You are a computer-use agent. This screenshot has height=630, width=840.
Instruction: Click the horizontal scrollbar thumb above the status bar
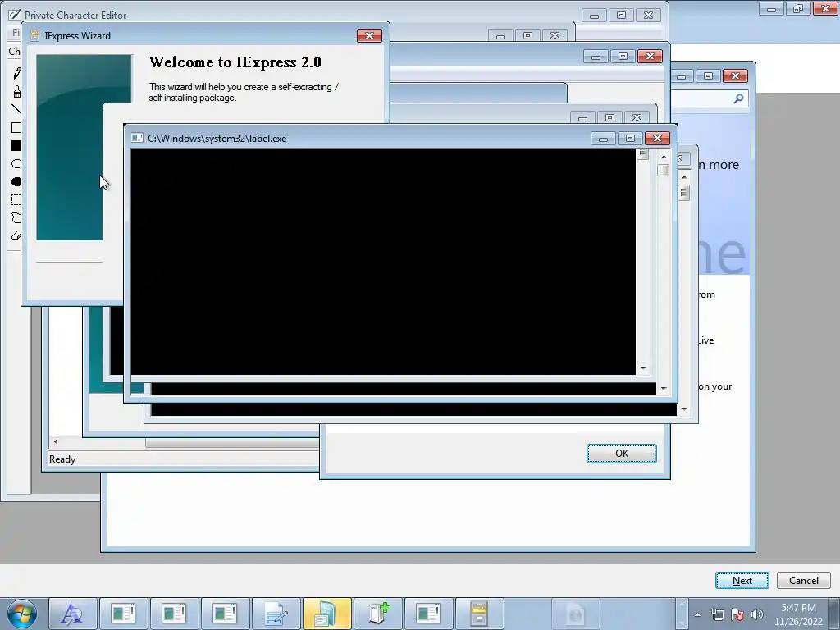pos(232,442)
